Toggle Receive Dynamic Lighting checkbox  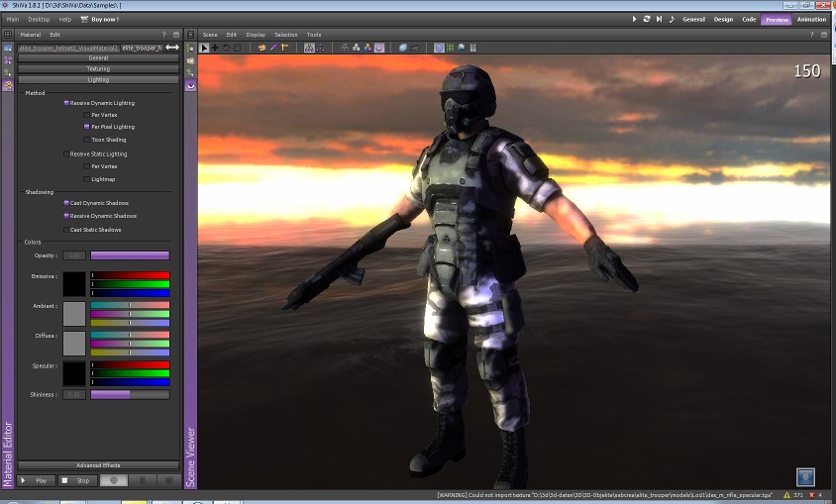(x=66, y=103)
